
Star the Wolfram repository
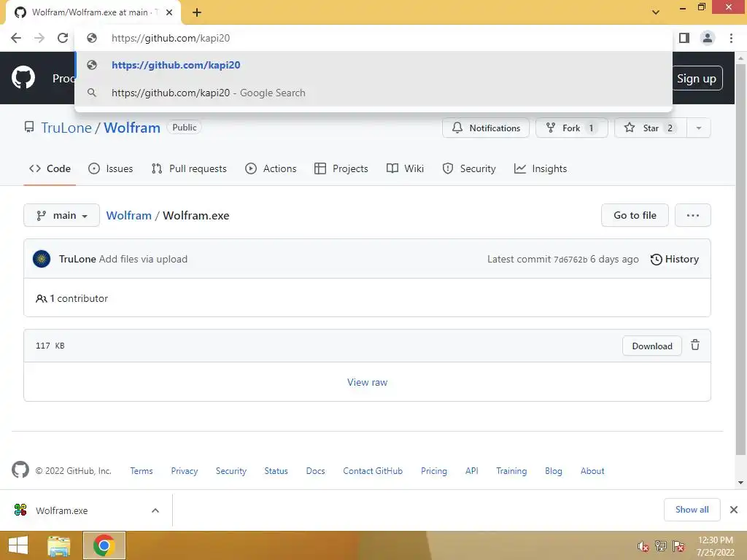point(650,128)
